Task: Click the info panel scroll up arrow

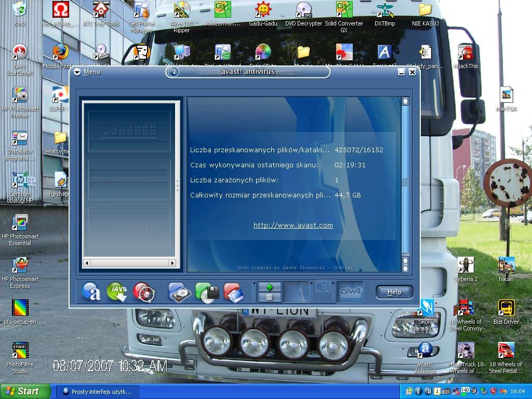Action: pyautogui.click(x=405, y=101)
